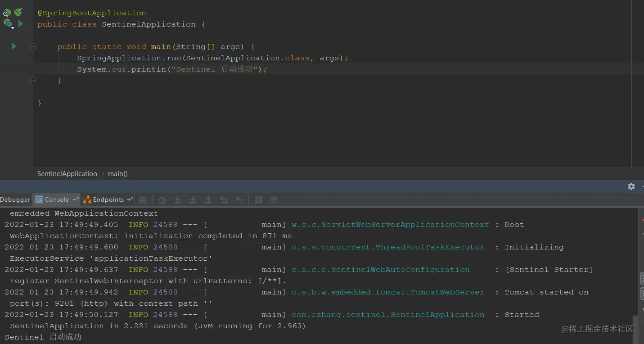Click Run to Cursor debugger icon
Image resolution: width=644 pixels, height=344 pixels.
pos(239,200)
